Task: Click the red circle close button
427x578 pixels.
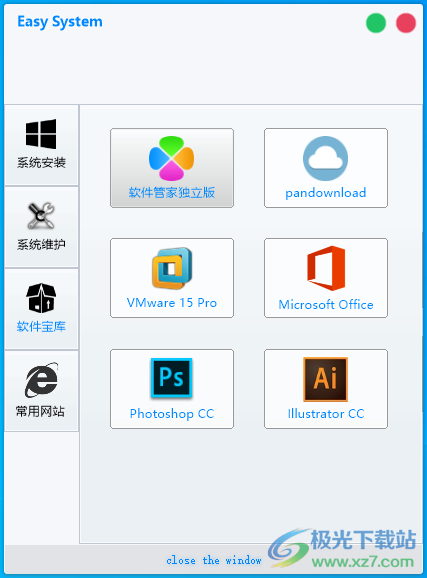Action: pyautogui.click(x=406, y=23)
